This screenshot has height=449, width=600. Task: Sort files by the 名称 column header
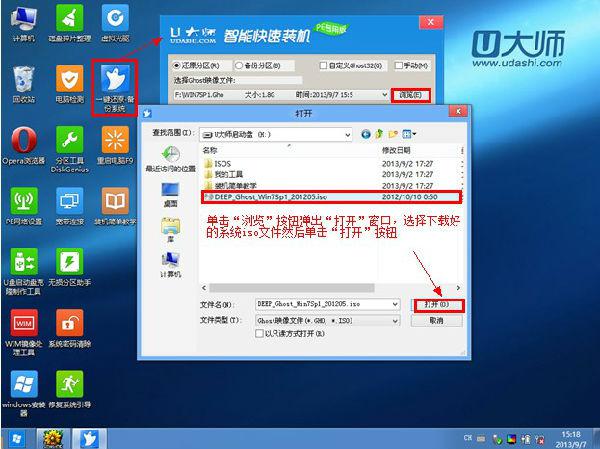pos(210,150)
